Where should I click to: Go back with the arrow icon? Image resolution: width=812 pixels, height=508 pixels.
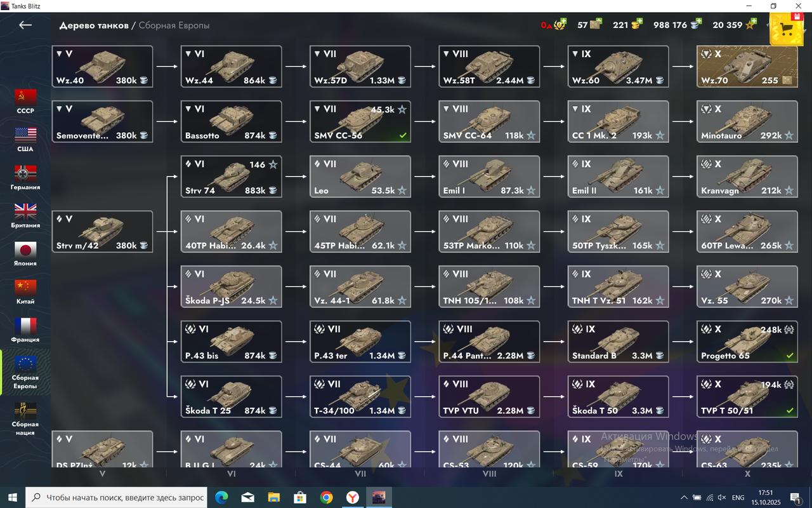(25, 25)
